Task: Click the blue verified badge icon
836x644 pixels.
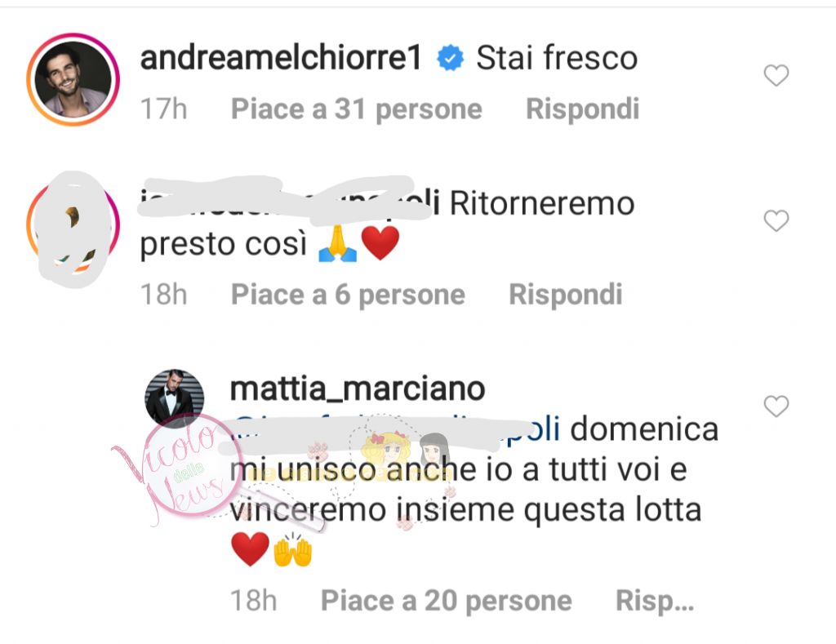Action: tap(450, 58)
